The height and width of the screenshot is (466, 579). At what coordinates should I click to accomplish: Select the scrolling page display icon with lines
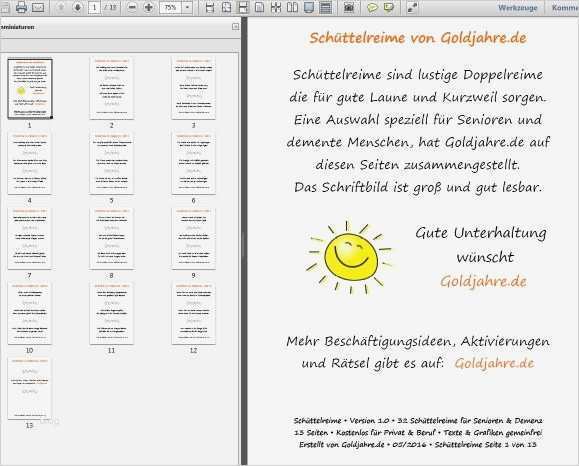[x=325, y=7]
